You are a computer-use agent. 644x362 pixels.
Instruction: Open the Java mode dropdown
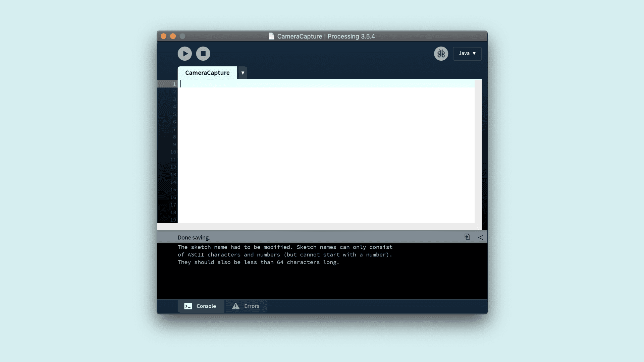pyautogui.click(x=467, y=54)
